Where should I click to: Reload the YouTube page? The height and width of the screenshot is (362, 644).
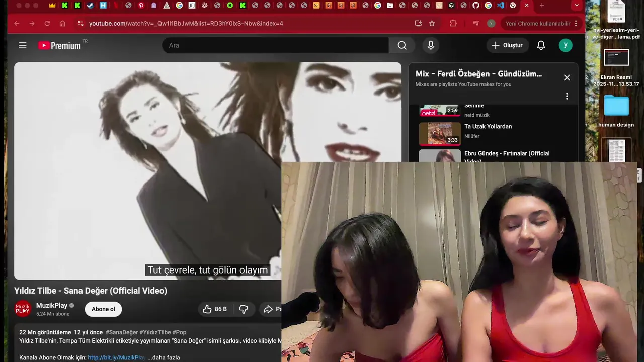(47, 23)
